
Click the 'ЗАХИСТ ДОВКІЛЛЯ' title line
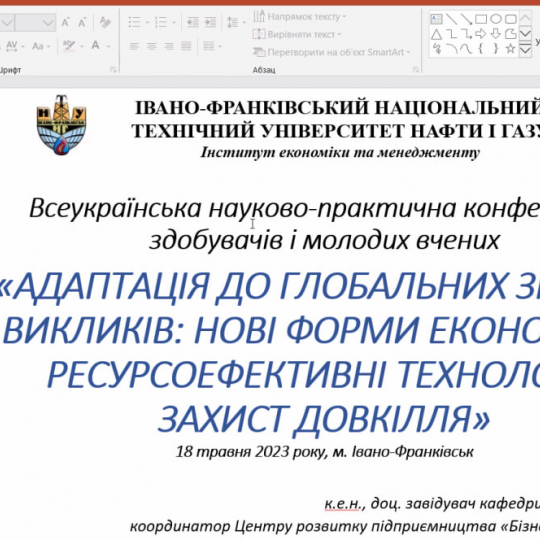point(324,419)
